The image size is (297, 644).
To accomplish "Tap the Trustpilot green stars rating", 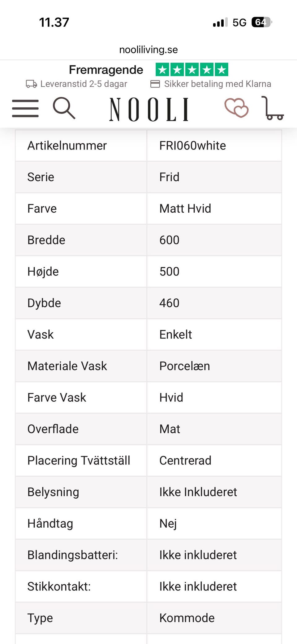I will pyautogui.click(x=192, y=70).
